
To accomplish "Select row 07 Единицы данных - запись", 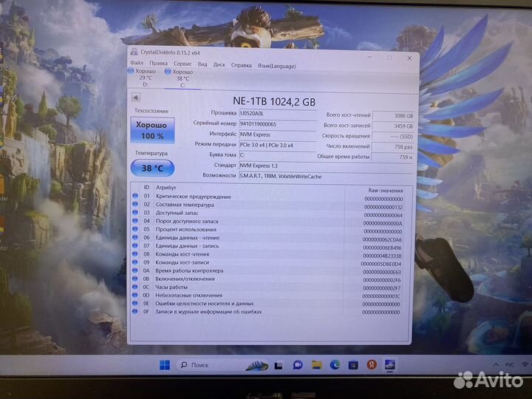I will click(x=268, y=247).
